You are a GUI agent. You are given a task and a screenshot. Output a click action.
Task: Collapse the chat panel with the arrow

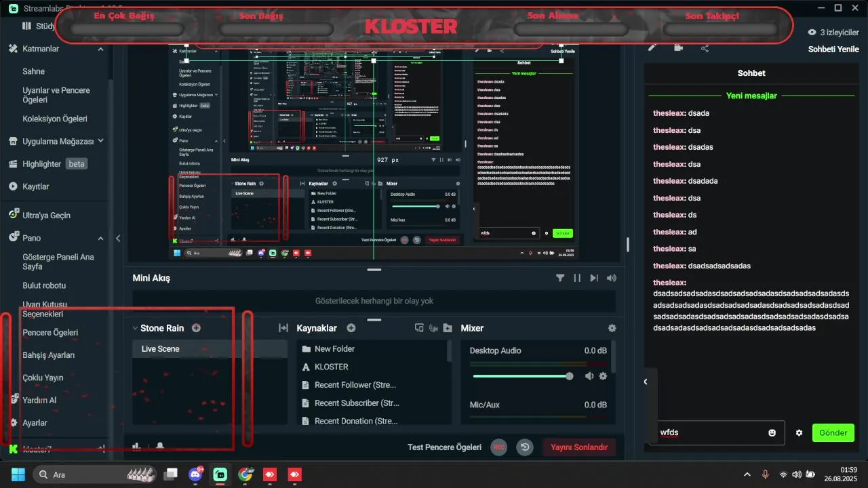646,382
